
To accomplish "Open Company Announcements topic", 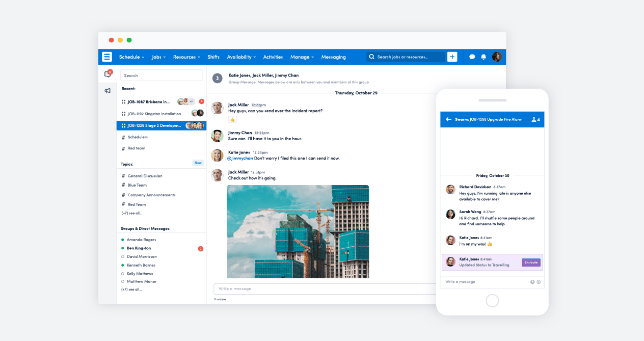I will pos(148,195).
